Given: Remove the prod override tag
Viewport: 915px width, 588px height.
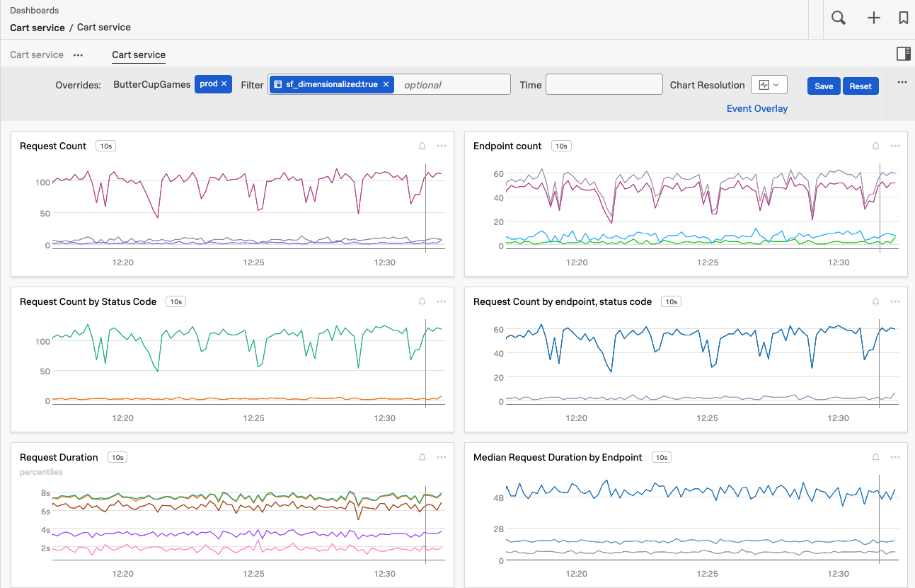Looking at the screenshot, I should tap(224, 83).
